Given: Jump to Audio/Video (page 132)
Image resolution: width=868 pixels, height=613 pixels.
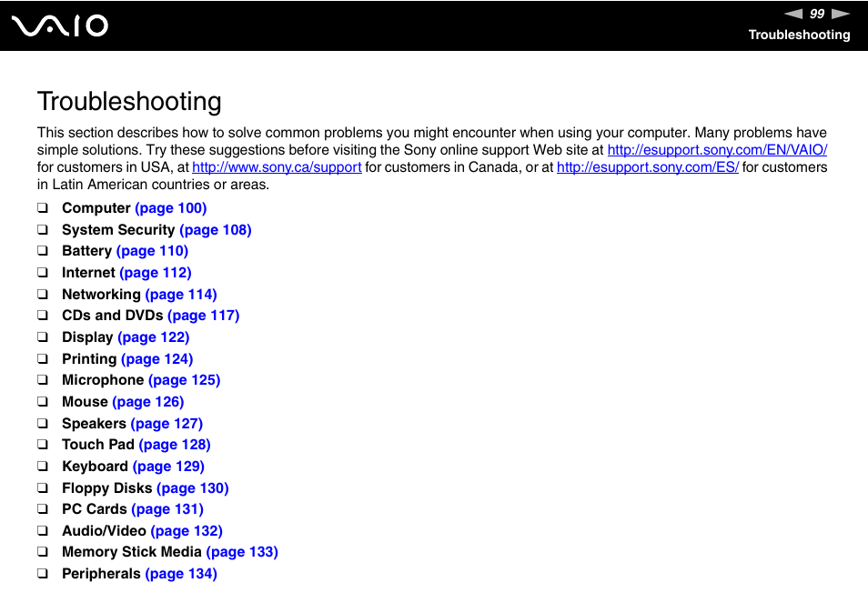Looking at the screenshot, I should pyautogui.click(x=187, y=531).
